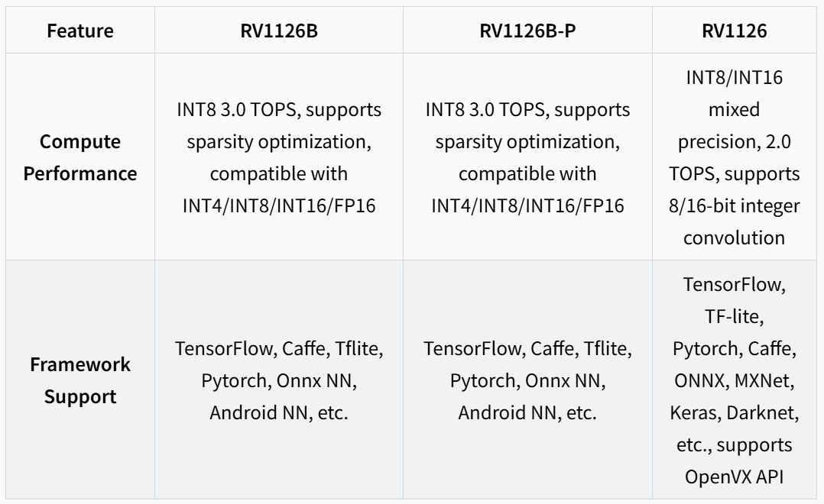Image resolution: width=824 pixels, height=504 pixels.
Task: Click the Feature column header
Action: [x=80, y=31]
